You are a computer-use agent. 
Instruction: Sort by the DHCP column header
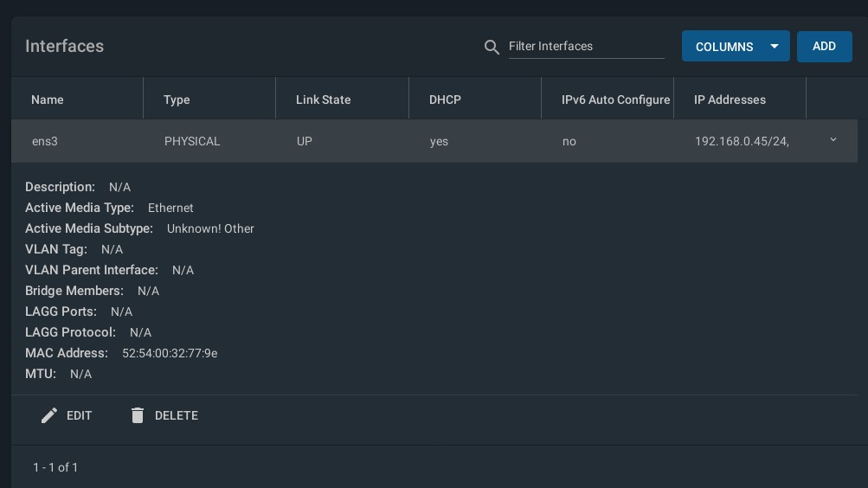[x=445, y=100]
